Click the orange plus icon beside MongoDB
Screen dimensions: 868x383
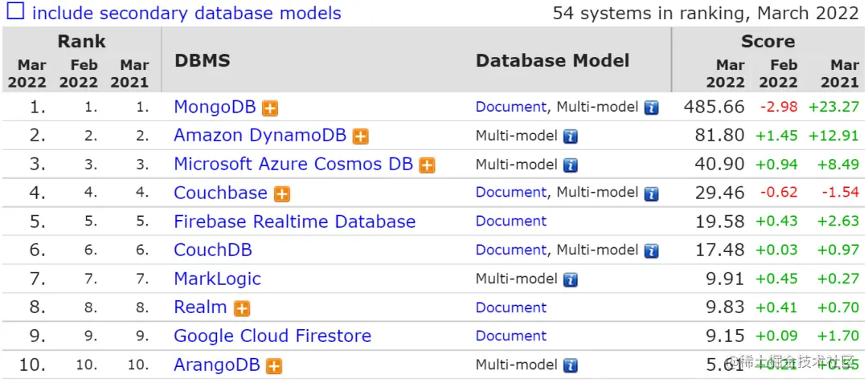[x=271, y=108]
